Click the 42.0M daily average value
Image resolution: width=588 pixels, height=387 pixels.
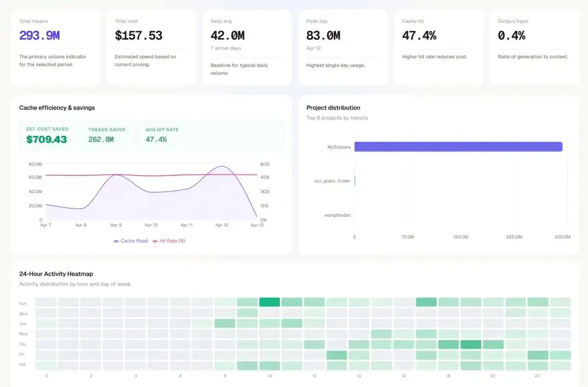tap(228, 35)
